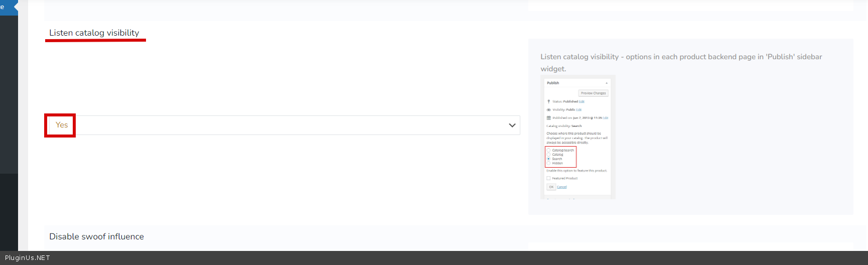Click the highlighted blue sidebar menu item

coord(8,8)
